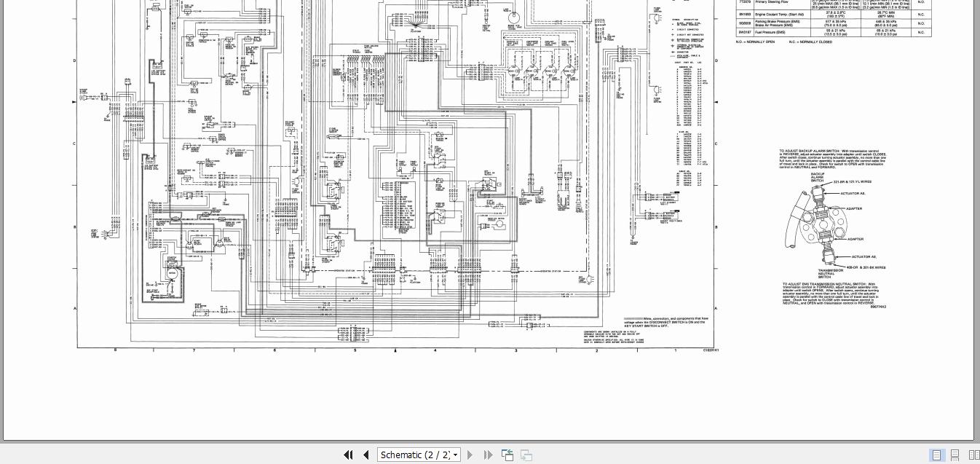Expand the right schematic pane arrow
The image size is (980, 464).
[716, 102]
